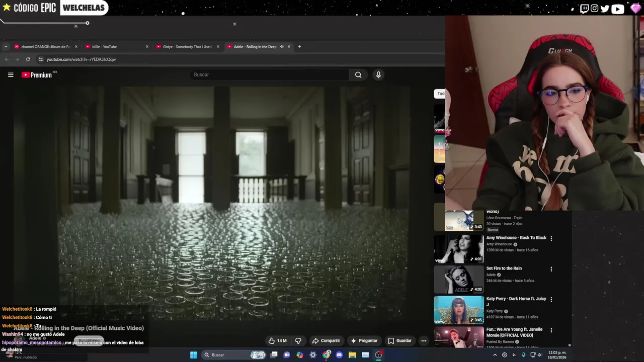
Task: Reload the YouTube page
Action: pos(28,59)
